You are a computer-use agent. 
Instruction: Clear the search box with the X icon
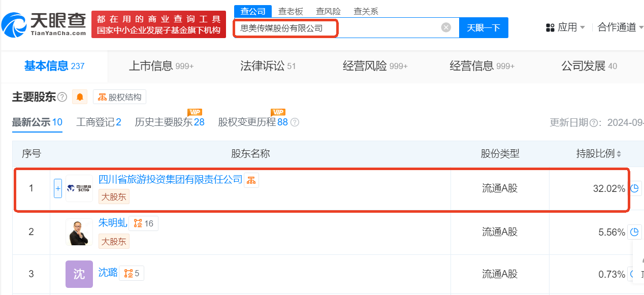(446, 27)
